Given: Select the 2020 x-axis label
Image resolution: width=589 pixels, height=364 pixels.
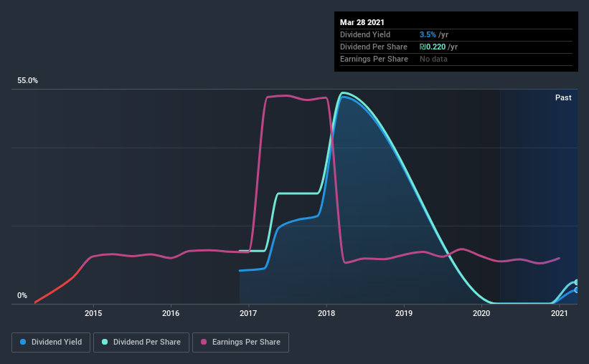Looking at the screenshot, I should 481,313.
